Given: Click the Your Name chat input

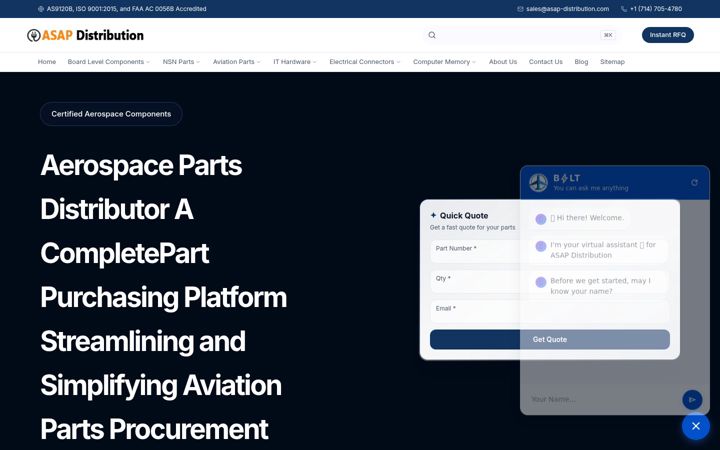Looking at the screenshot, I should [603, 399].
